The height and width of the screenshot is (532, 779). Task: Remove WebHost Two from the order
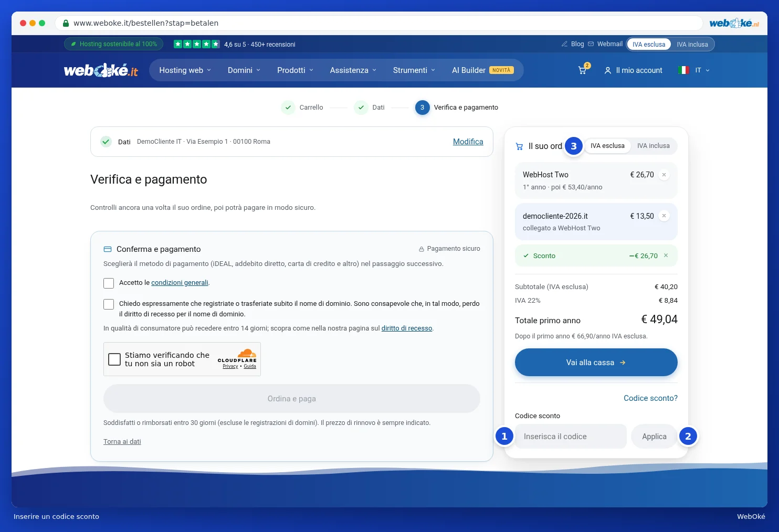pos(664,175)
